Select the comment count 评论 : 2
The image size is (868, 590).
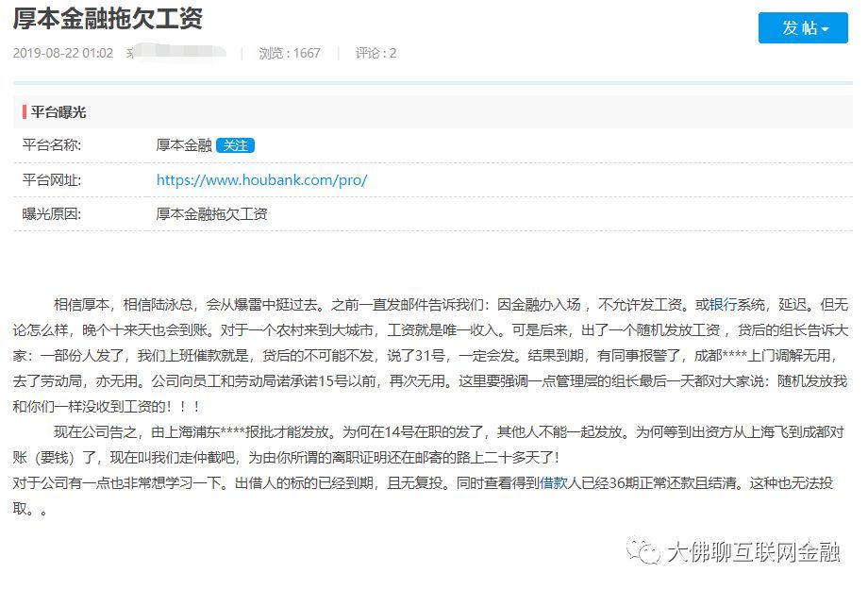coord(376,53)
